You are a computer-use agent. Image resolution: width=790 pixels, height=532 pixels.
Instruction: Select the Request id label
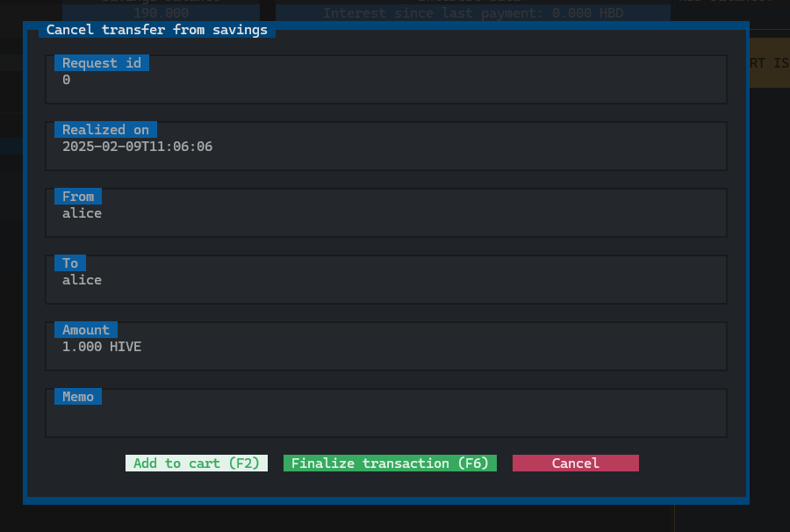102,63
